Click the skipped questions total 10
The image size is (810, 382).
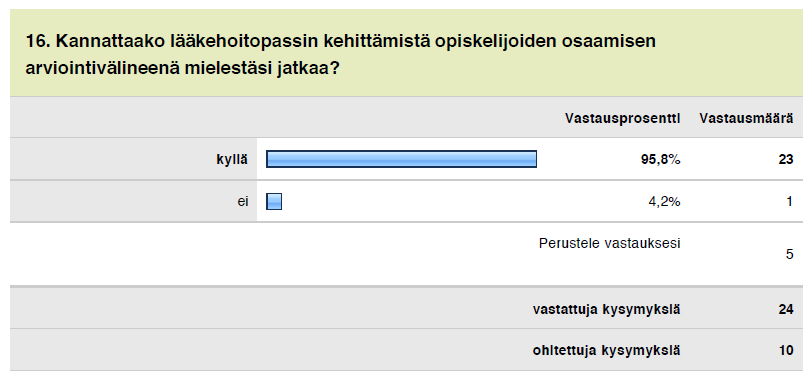[786, 350]
